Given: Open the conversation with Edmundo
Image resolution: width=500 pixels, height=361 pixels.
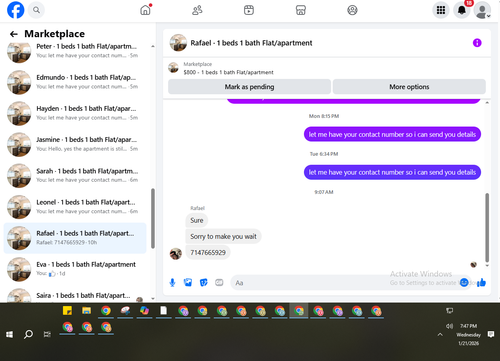Looking at the screenshot, I should [75, 82].
